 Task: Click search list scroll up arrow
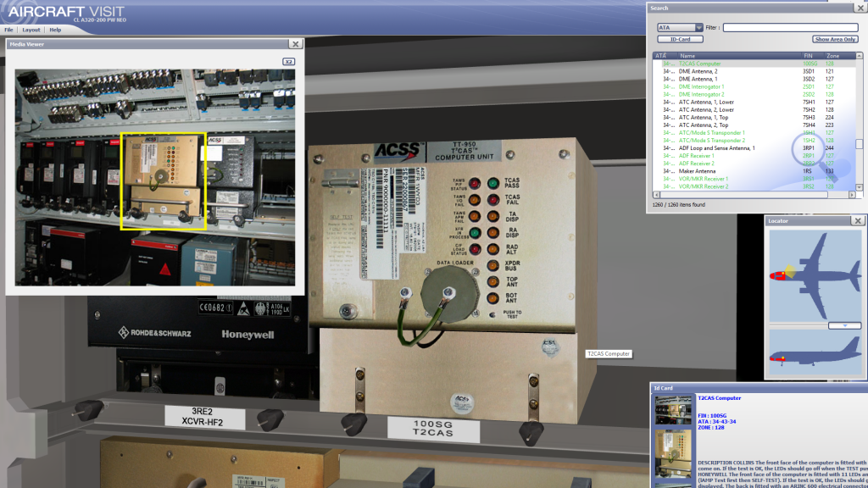[x=860, y=56]
